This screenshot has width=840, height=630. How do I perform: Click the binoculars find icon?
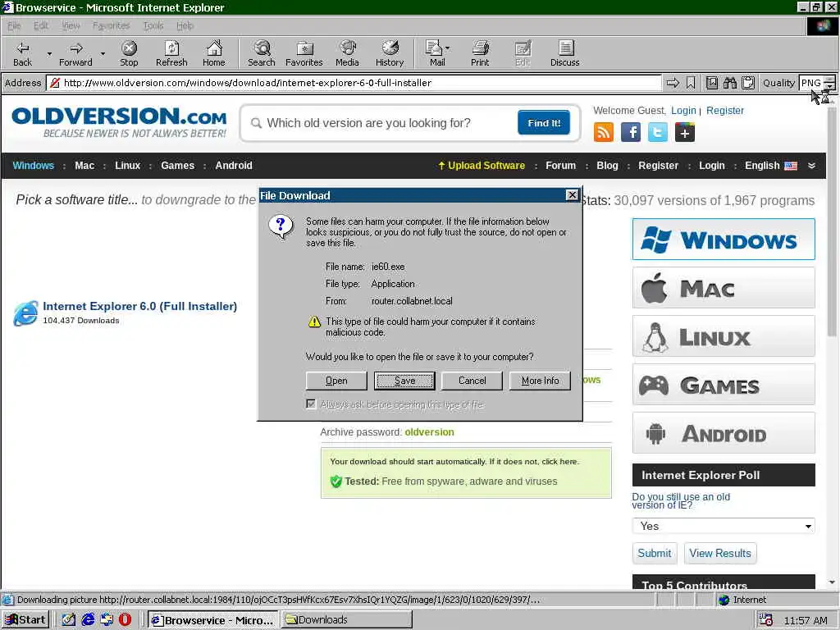[729, 83]
